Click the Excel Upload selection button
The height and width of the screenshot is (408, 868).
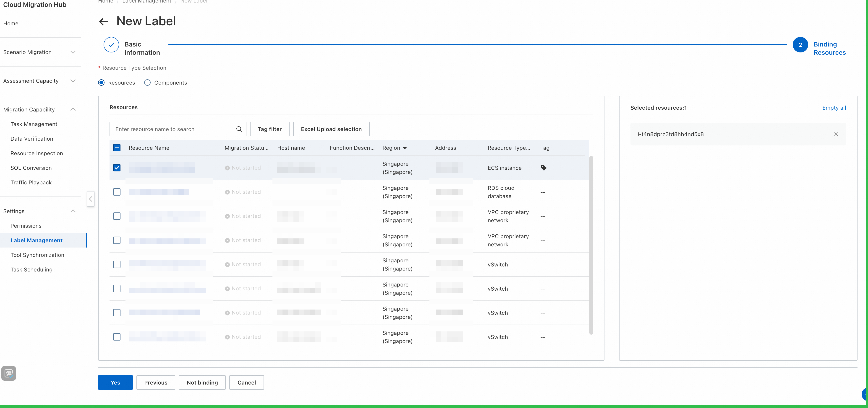pos(331,129)
